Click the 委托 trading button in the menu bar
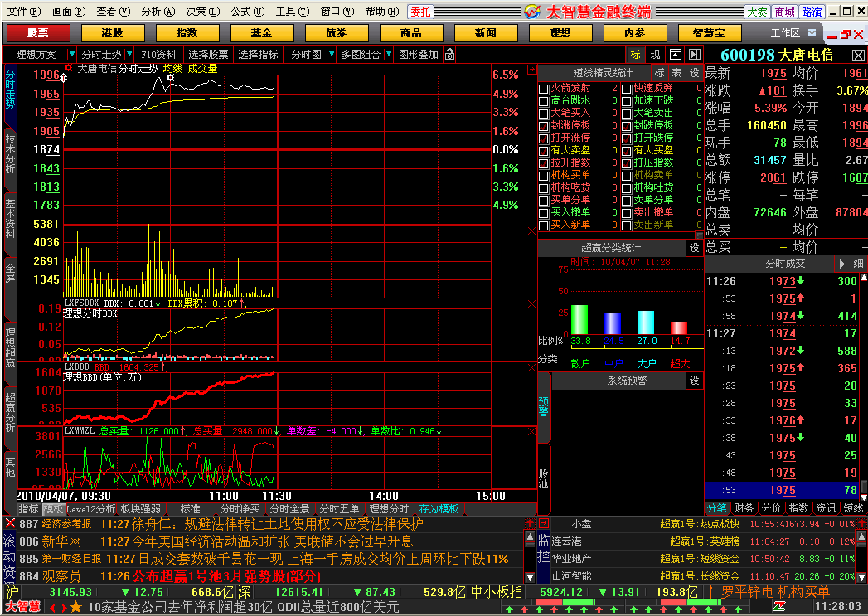This screenshot has width=868, height=616. (x=420, y=11)
